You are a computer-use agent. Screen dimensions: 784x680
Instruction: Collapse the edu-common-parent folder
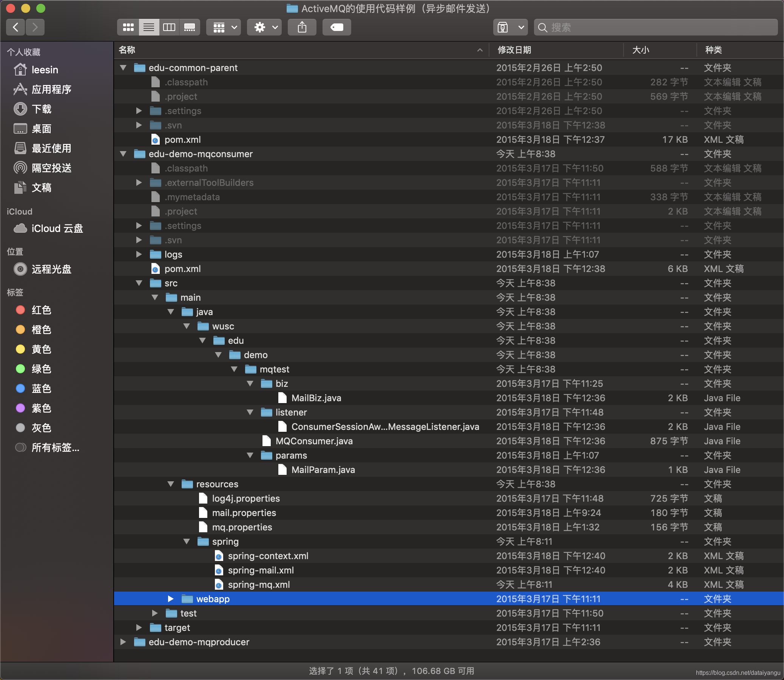tap(123, 68)
